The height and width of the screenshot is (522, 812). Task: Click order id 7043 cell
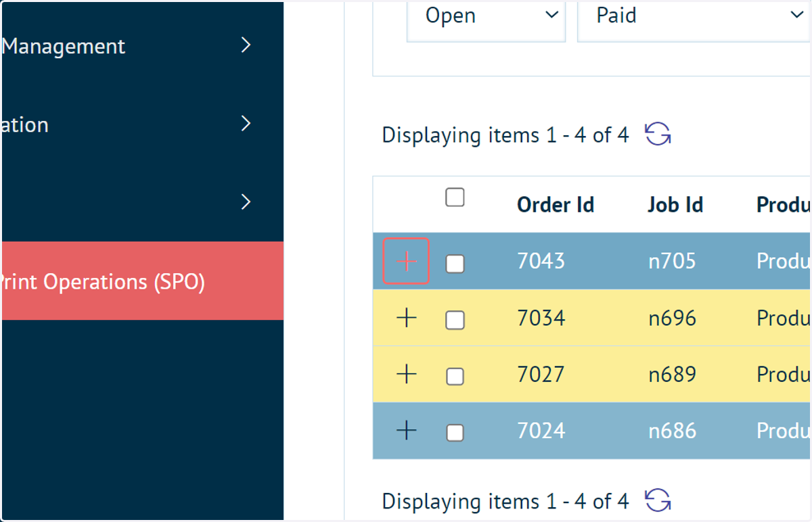point(541,261)
